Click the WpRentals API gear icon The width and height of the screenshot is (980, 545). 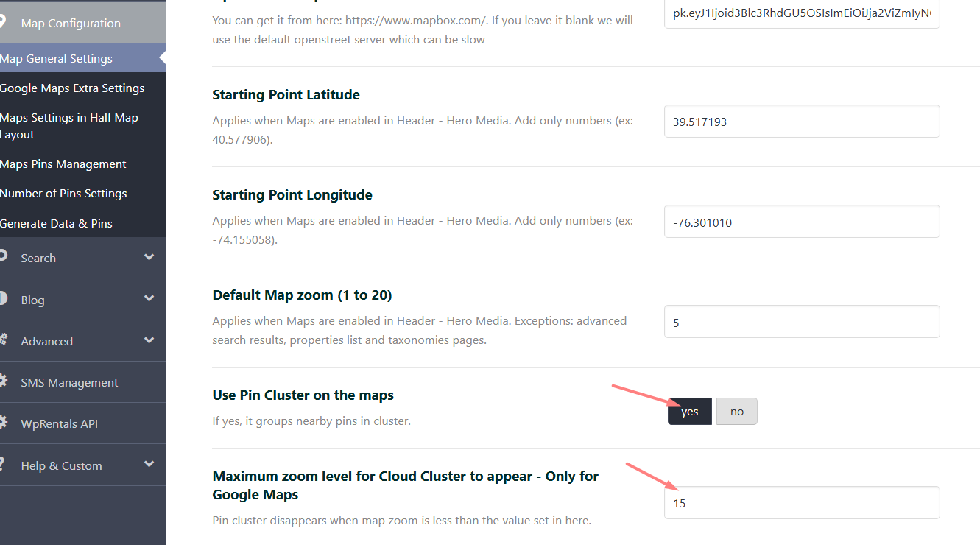(x=3, y=423)
